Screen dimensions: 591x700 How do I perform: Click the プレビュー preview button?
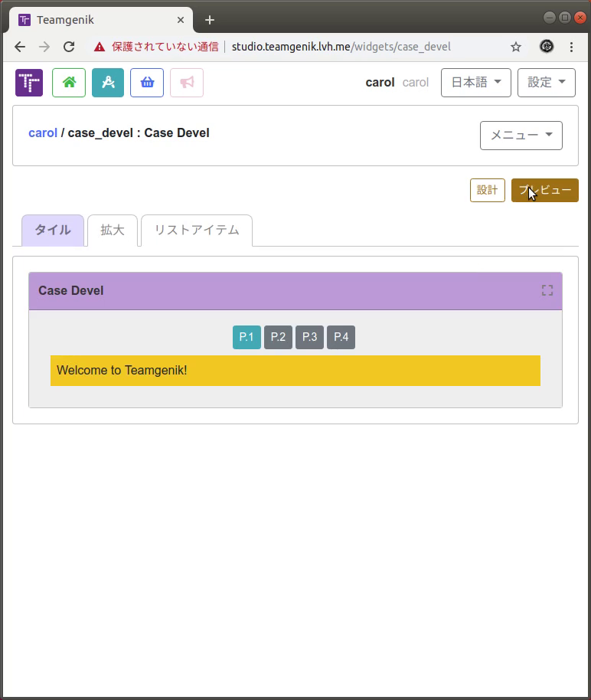pos(544,191)
